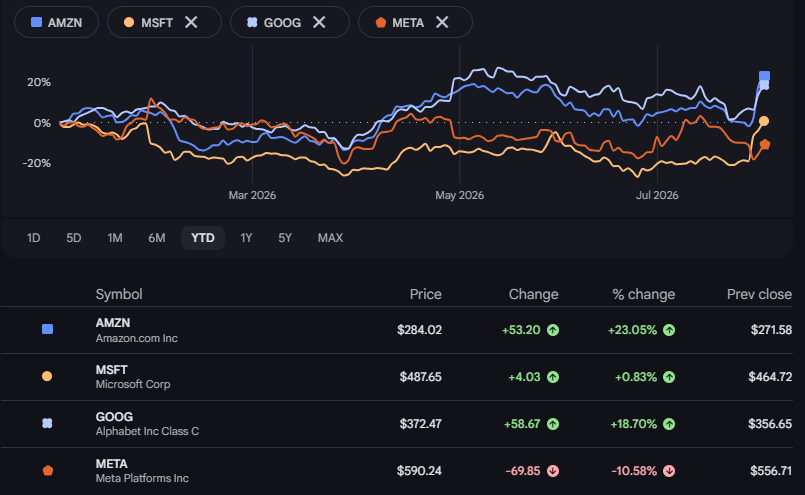Switch chart range to 1D
The width and height of the screenshot is (805, 495).
click(33, 238)
